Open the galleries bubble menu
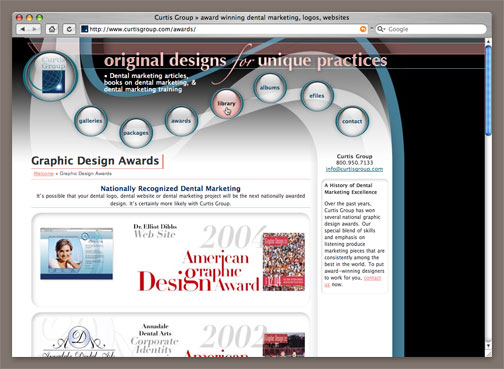The width and height of the screenshot is (504, 369). coord(91,121)
